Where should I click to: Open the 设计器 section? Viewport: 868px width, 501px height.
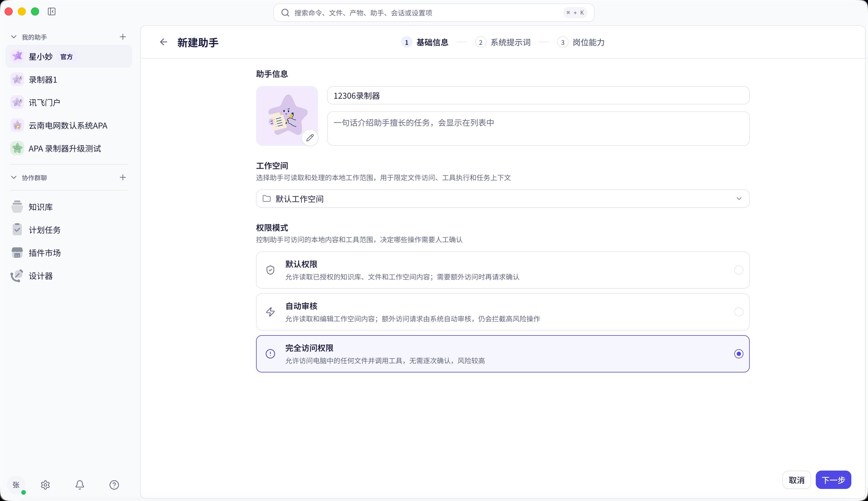coord(69,276)
